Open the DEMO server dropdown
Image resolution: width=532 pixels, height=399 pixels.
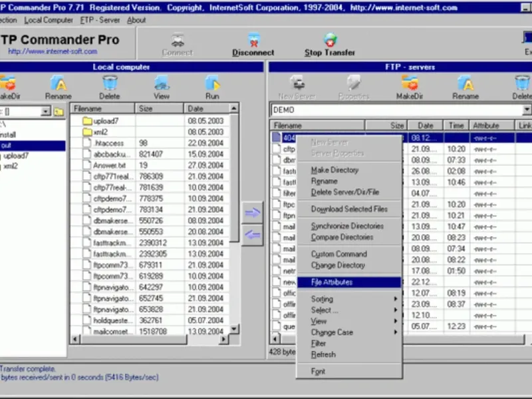point(527,110)
